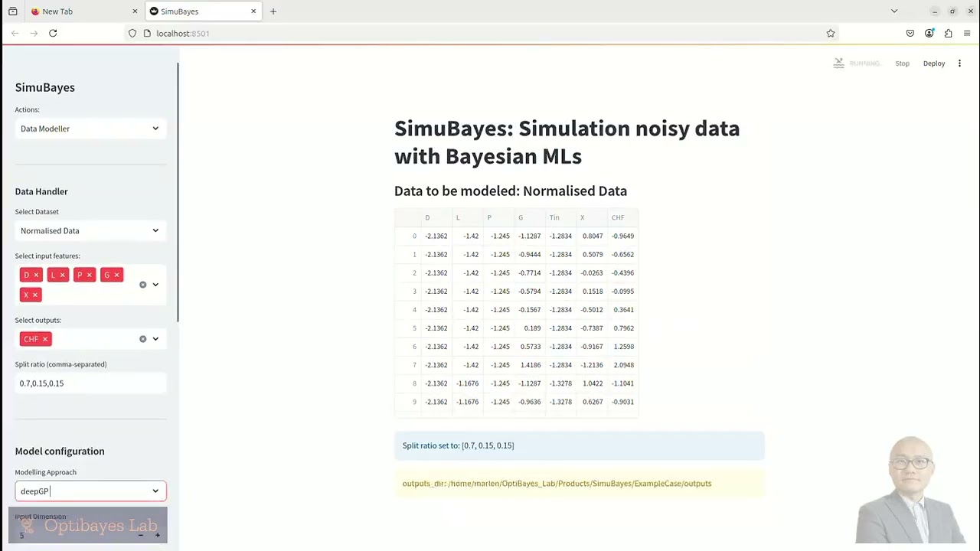Viewport: 980px width, 551px height.
Task: Remove the L input feature tag
Action: (x=62, y=275)
